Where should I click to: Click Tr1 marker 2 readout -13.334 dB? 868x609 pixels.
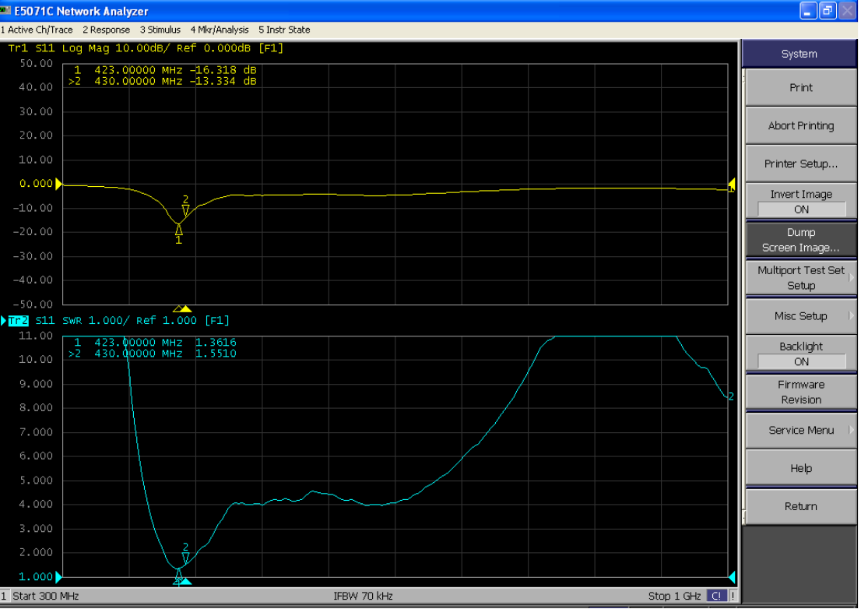[x=223, y=82]
